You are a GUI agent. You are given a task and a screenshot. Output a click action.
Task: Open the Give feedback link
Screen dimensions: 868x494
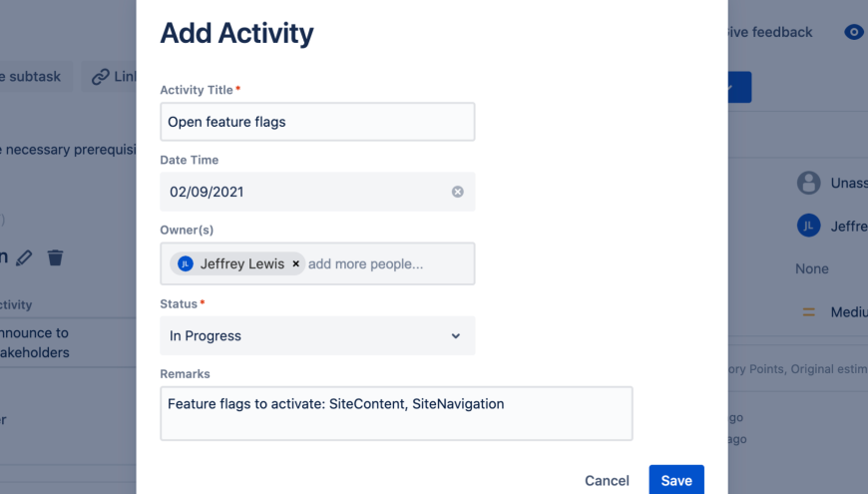(x=770, y=32)
